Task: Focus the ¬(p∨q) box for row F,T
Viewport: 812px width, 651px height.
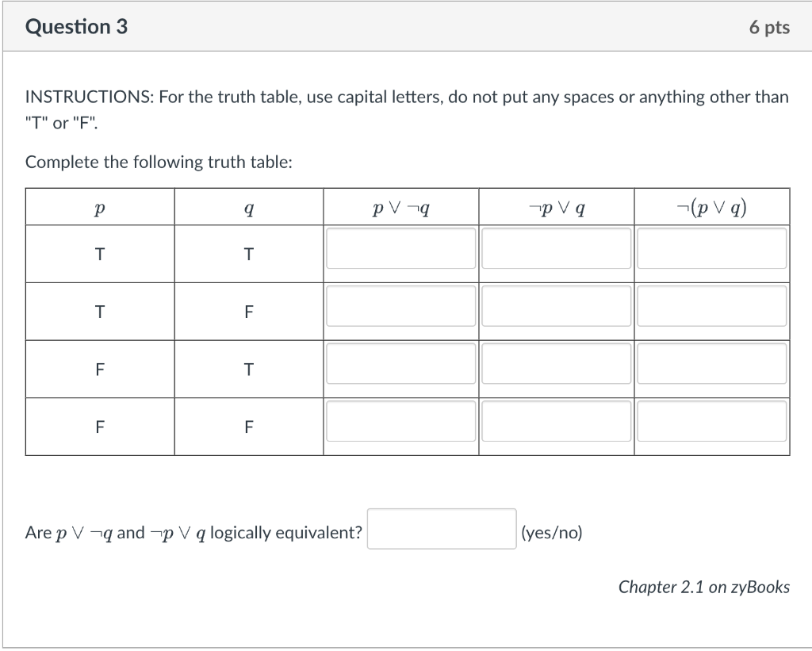Action: [x=711, y=364]
